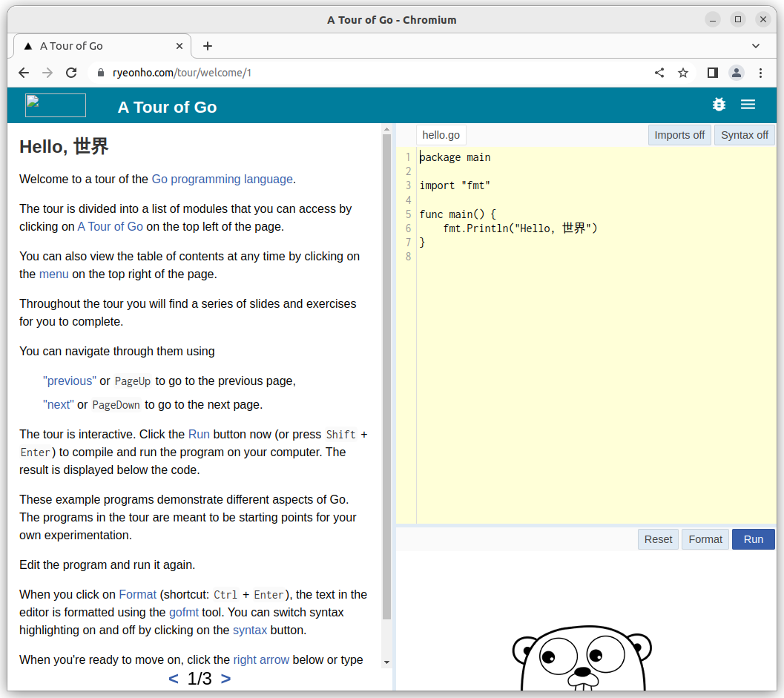Open the Go programming language link

(x=222, y=179)
